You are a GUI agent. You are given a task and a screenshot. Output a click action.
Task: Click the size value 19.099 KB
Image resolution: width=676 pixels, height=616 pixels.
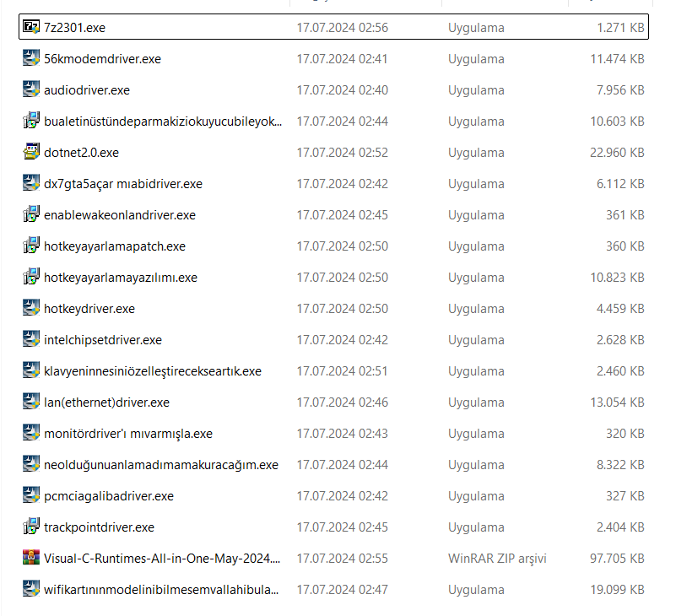[618, 589]
